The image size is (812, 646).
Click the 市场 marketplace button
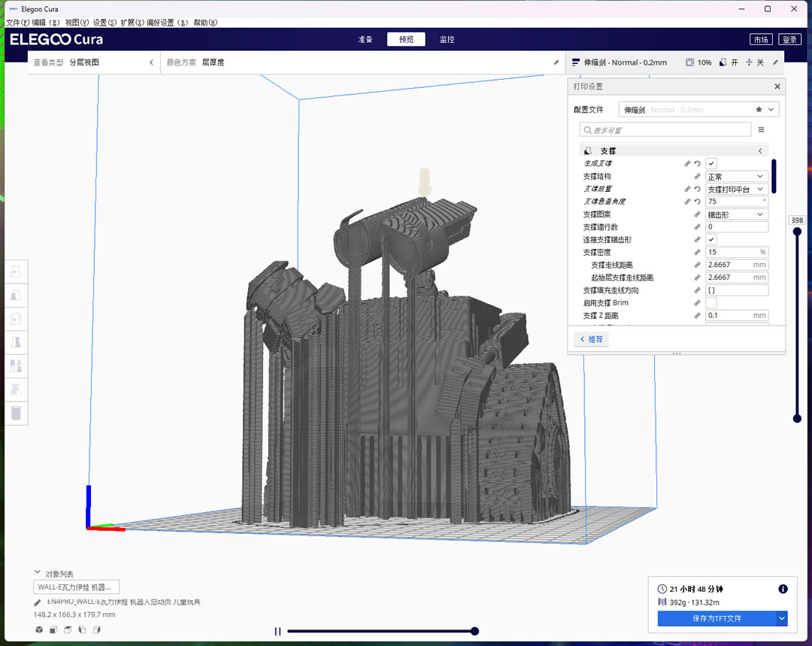761,39
